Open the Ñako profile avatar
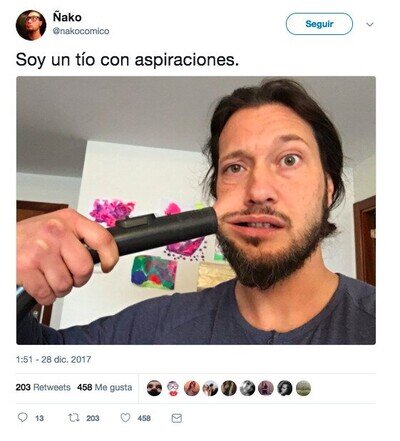Screen dimensions: 400x441 coord(31,25)
